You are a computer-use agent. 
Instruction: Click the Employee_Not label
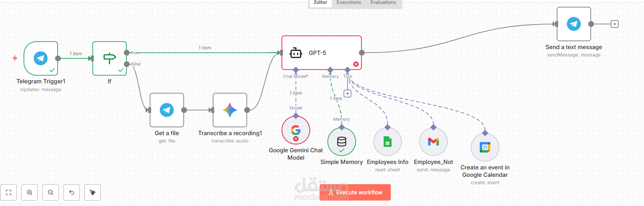(x=433, y=162)
